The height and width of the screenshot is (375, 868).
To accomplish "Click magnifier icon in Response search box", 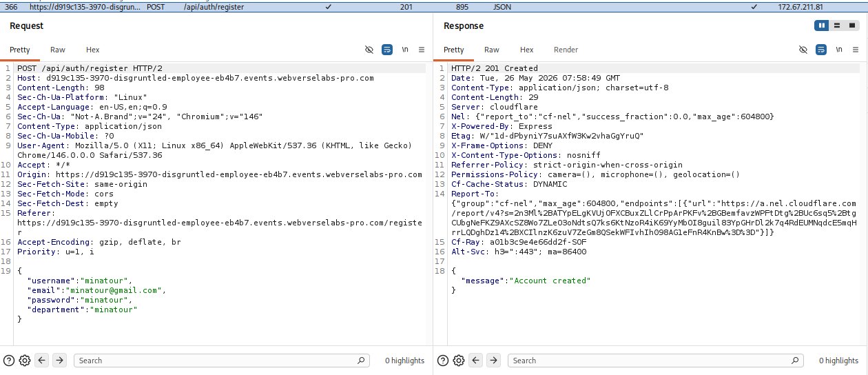I will tap(796, 361).
